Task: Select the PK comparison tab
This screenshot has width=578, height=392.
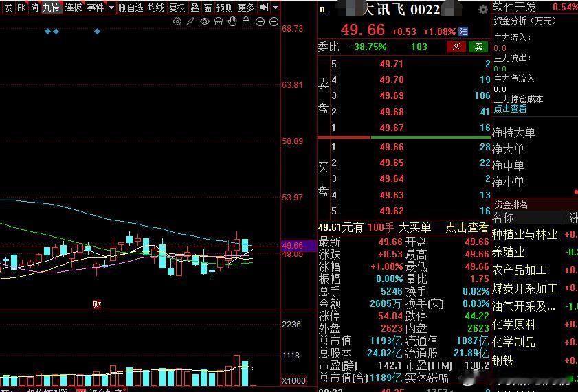Action: coord(22,8)
